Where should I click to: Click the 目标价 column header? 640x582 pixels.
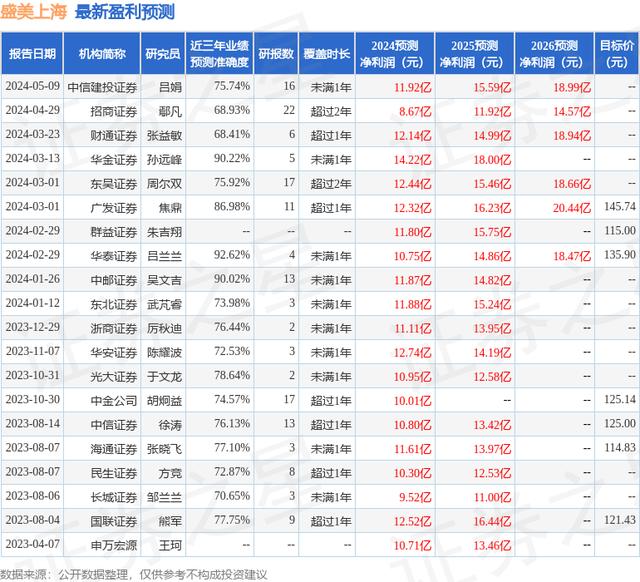coord(617,53)
